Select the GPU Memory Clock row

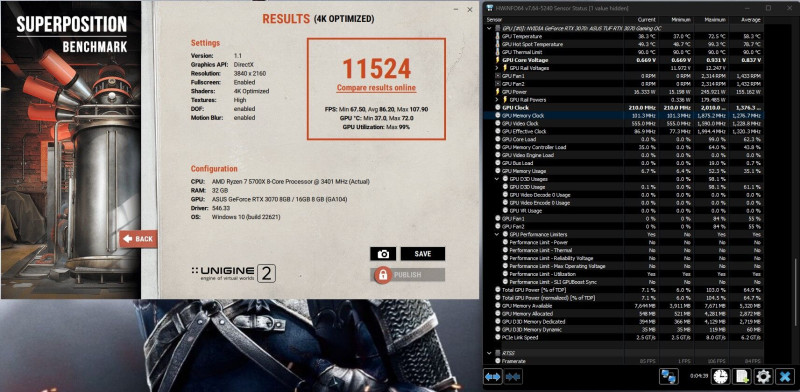[x=623, y=116]
